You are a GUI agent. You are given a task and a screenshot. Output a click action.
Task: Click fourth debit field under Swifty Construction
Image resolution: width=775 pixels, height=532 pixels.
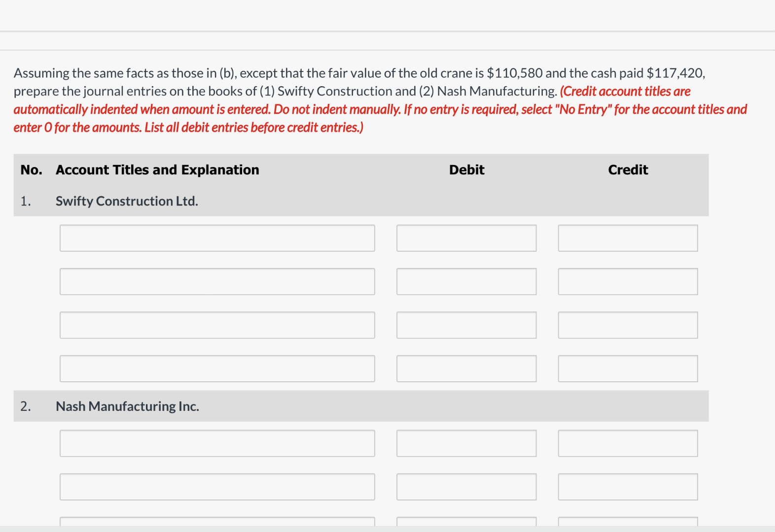tap(466, 368)
